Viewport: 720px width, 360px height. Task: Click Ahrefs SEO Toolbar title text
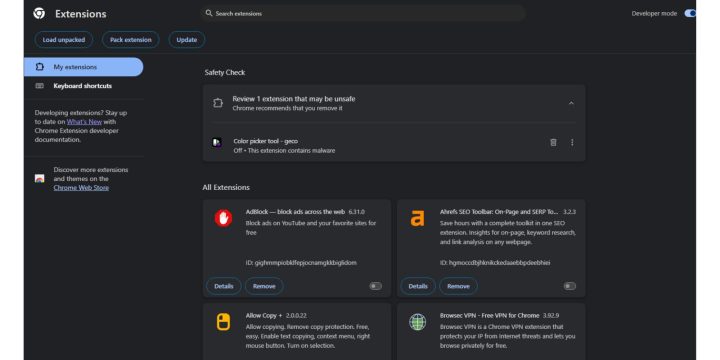pyautogui.click(x=499, y=212)
